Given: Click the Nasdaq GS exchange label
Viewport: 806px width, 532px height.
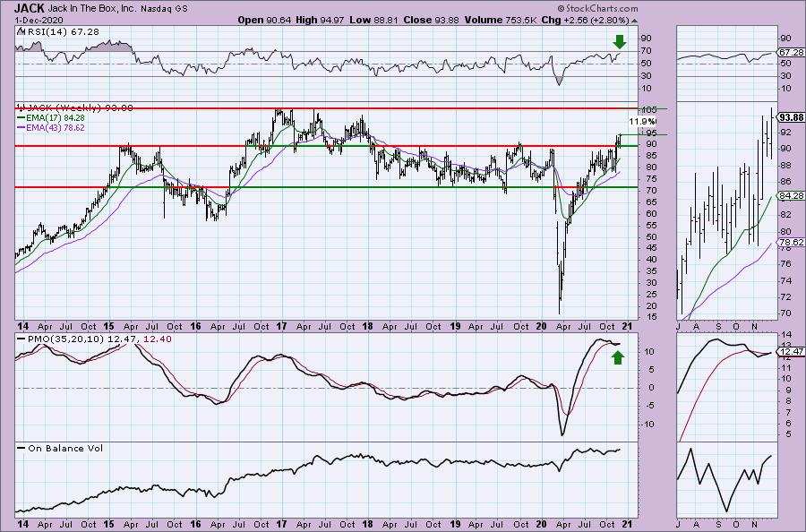Looking at the screenshot, I should (164, 9).
